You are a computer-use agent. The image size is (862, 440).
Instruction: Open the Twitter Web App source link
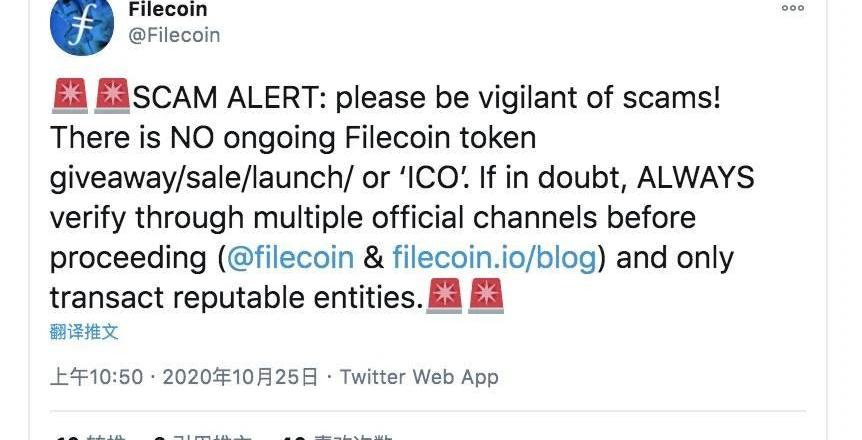click(x=419, y=377)
